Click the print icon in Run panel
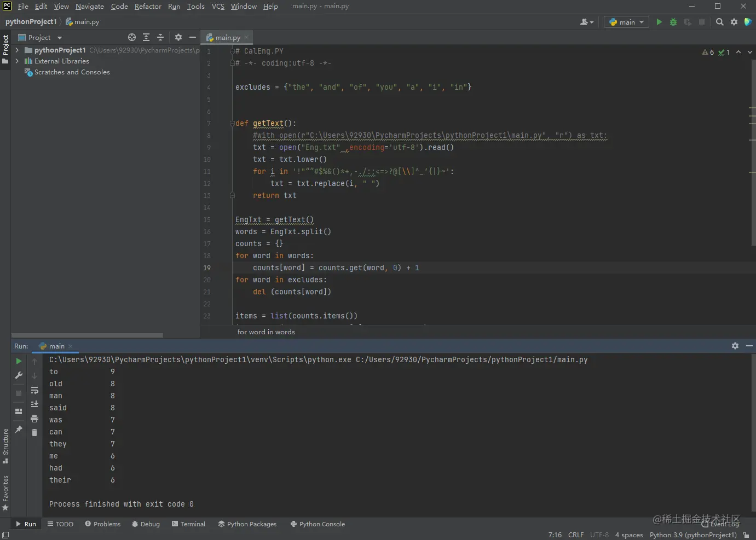 34,419
